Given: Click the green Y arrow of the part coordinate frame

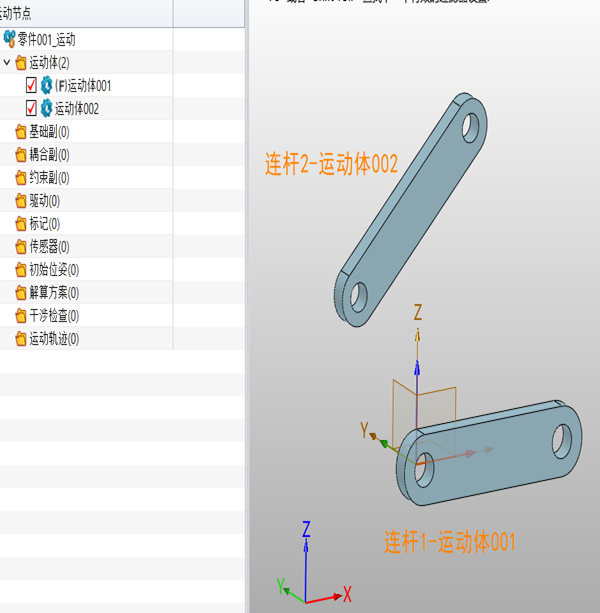Looking at the screenshot, I should 384,443.
